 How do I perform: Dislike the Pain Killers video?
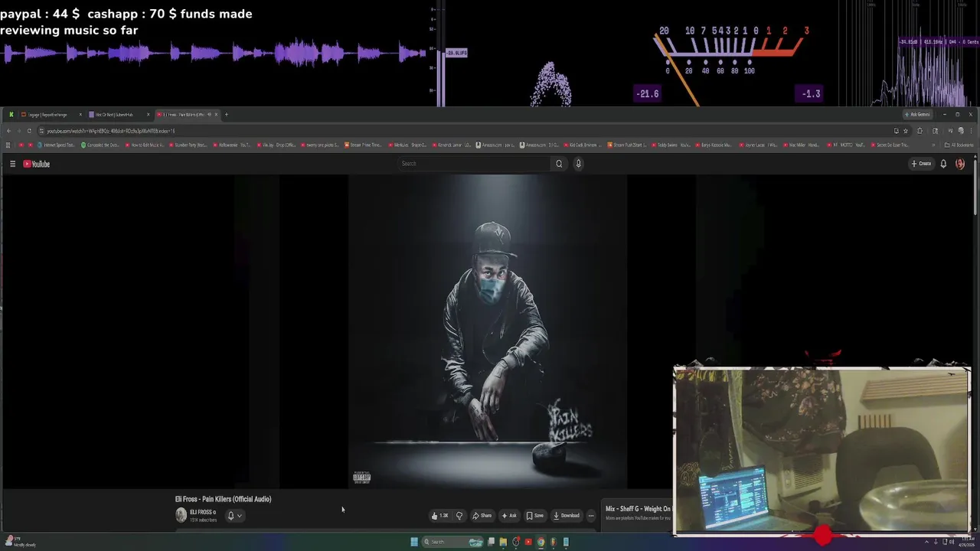coord(459,515)
